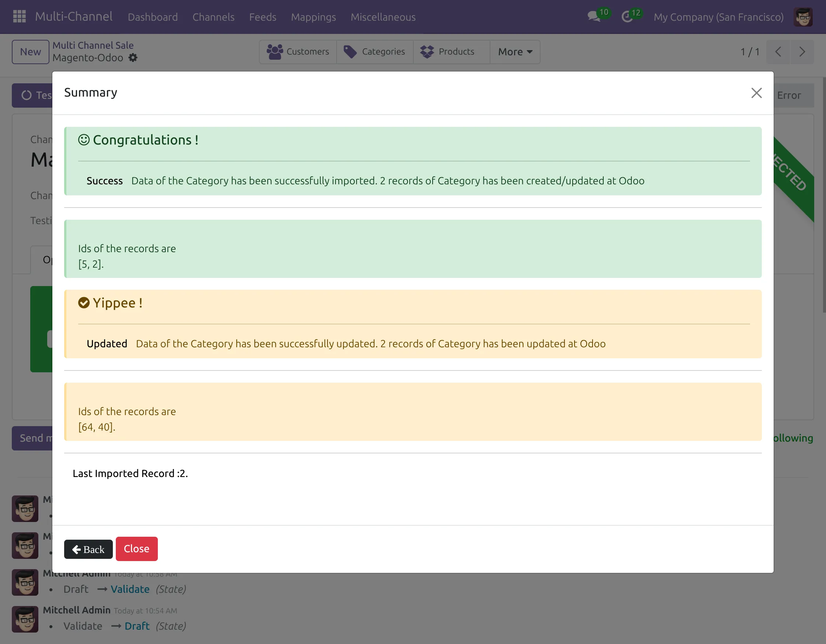Screen dimensions: 826x644
Task: Click the New record button
Action: [x=30, y=52]
